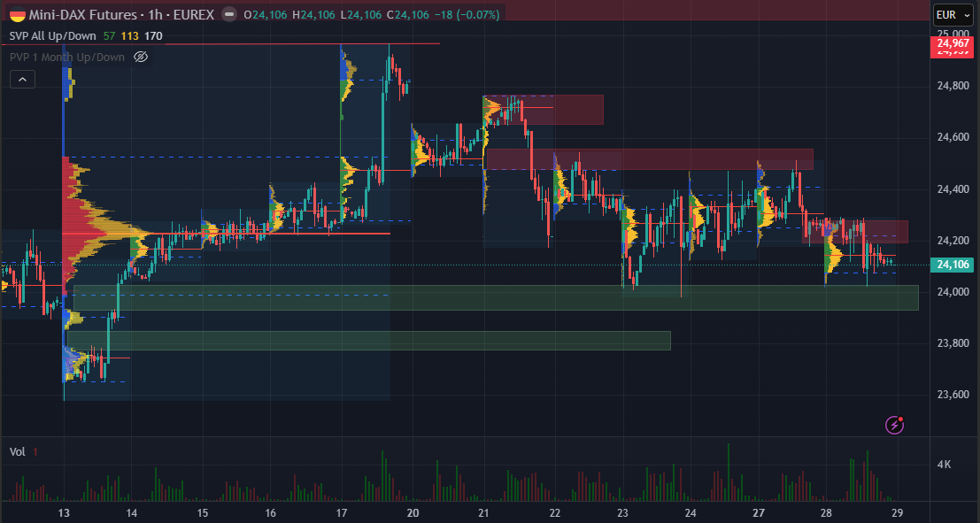Image resolution: width=980 pixels, height=523 pixels.
Task: Select the SVP All Up/Down indicator label
Action: (x=53, y=36)
